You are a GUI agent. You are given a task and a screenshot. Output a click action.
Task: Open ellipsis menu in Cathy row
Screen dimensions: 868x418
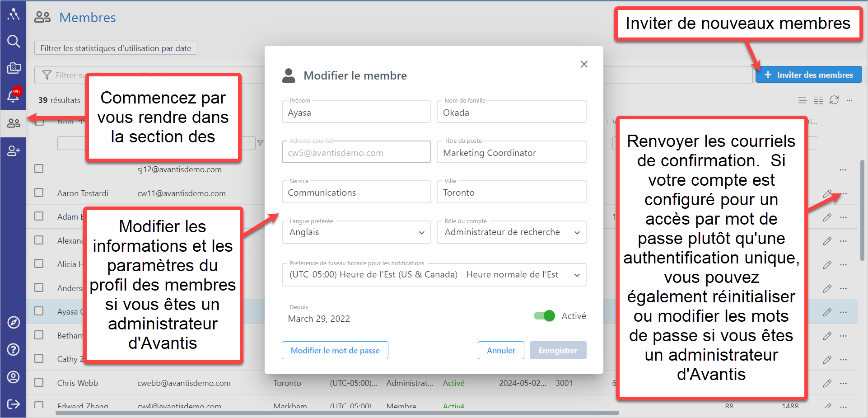[843, 360]
